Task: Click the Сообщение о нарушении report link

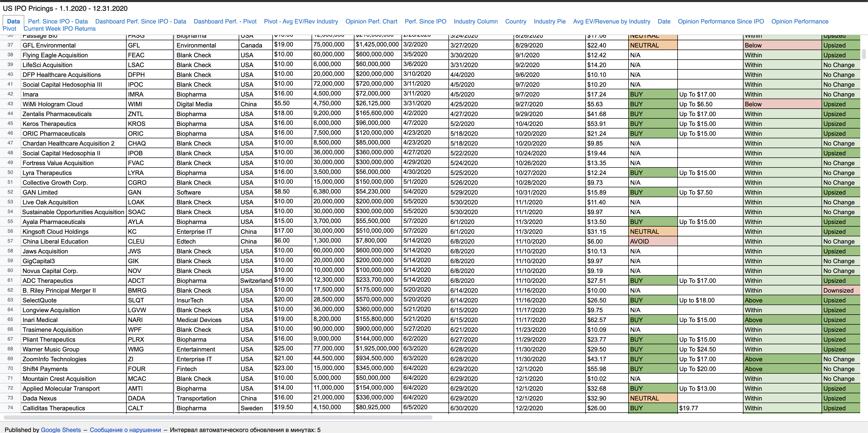Action: click(125, 430)
